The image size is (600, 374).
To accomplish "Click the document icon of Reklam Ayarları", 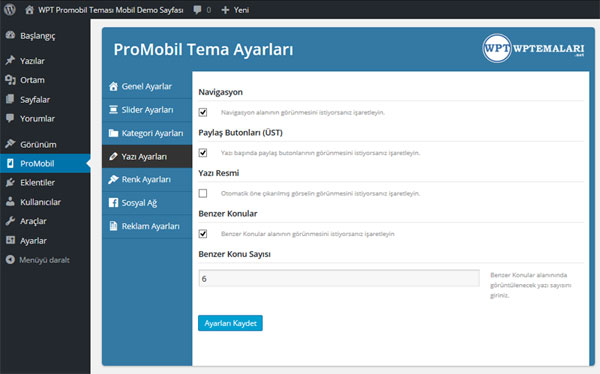I will point(113,226).
